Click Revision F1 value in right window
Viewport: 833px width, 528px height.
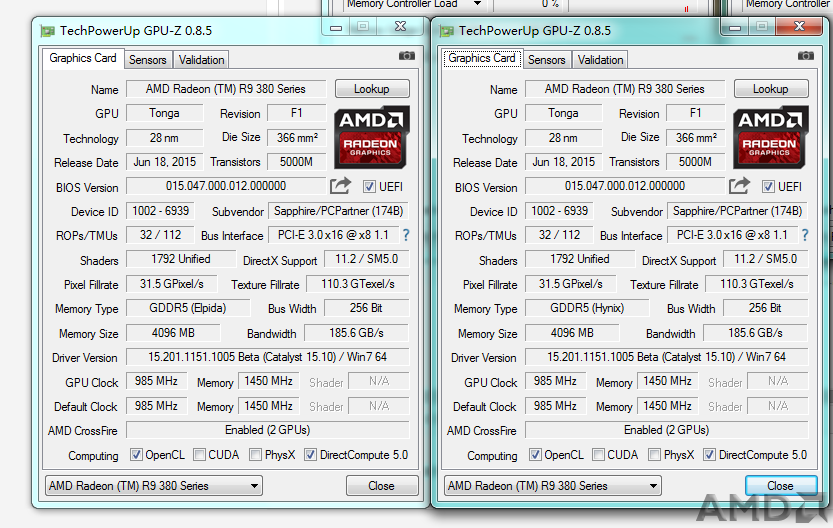[695, 113]
